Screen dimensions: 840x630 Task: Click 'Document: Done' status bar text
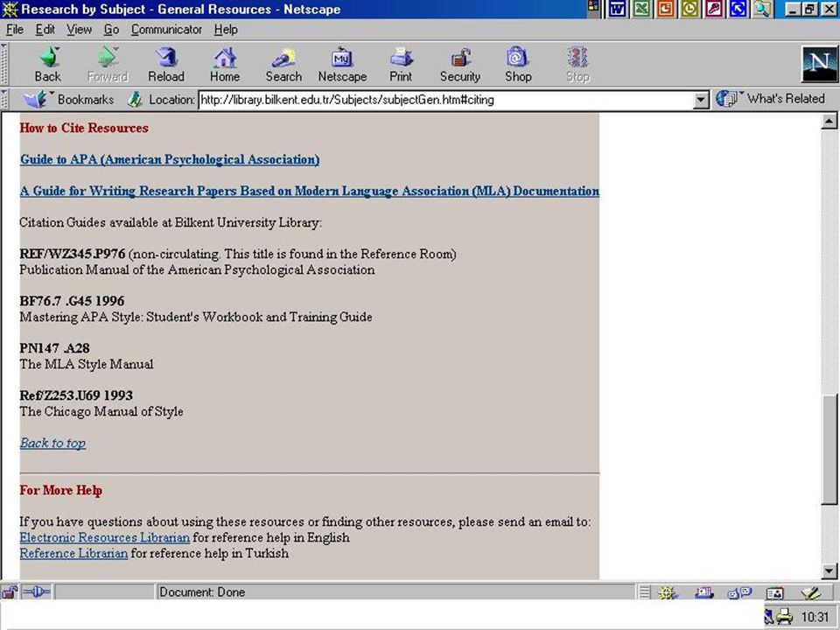202,592
